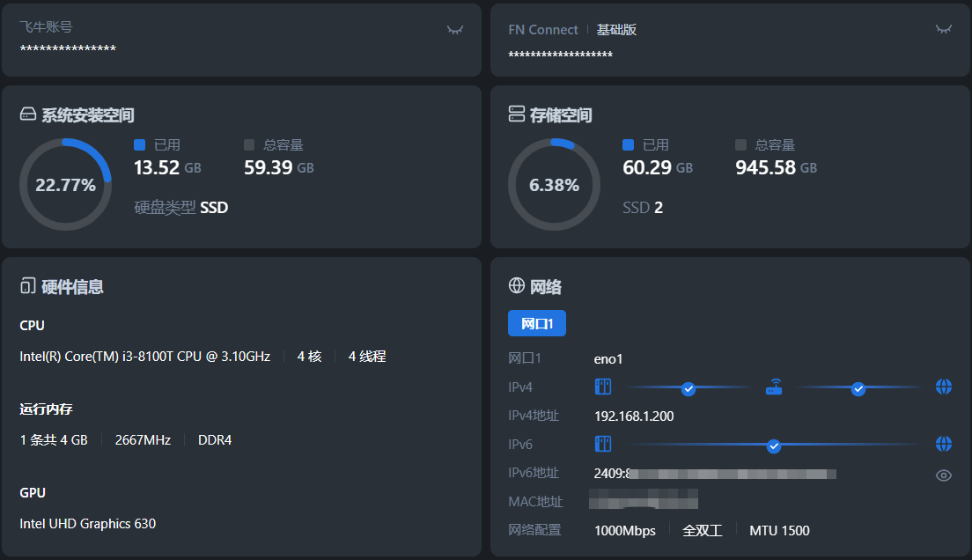Click the 网络 globe icon
The image size is (972, 560).
(517, 286)
